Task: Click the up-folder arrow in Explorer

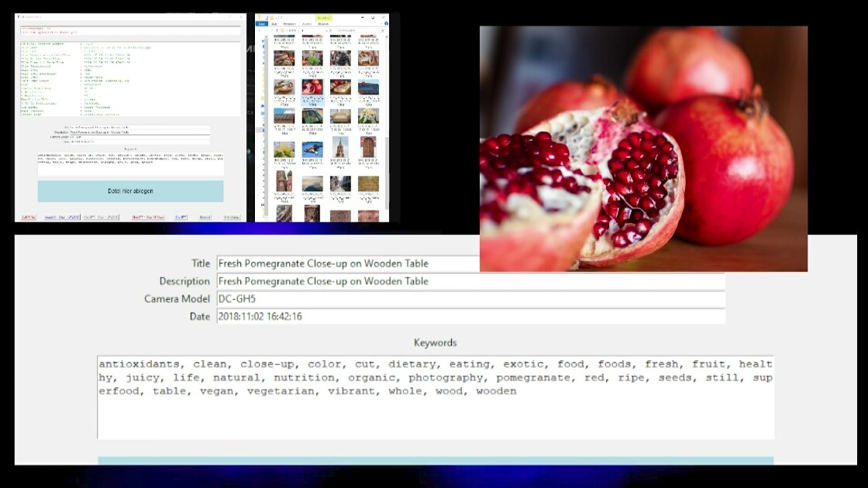Action: click(x=277, y=30)
